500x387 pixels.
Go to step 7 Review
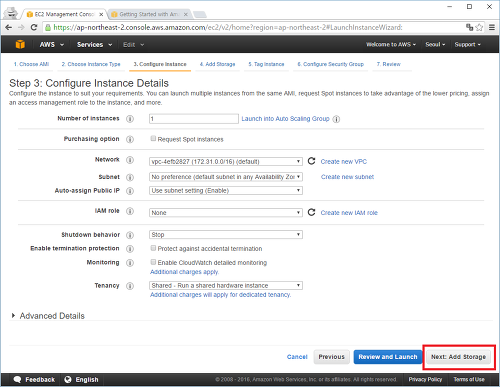point(389,64)
